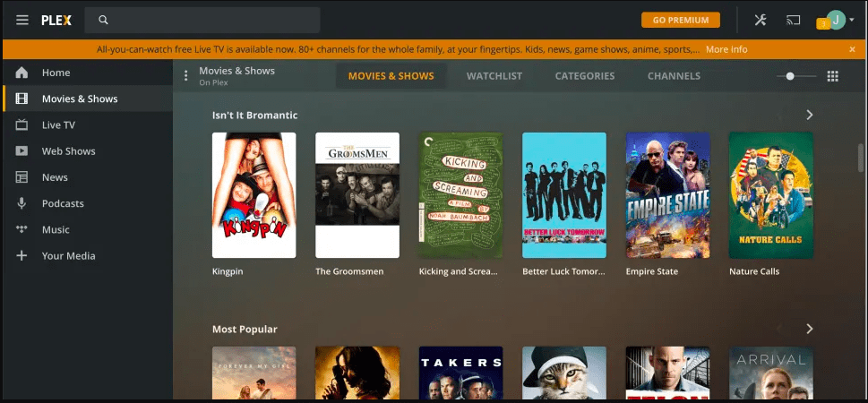The height and width of the screenshot is (403, 868).
Task: Click the cast to device icon
Action: pyautogui.click(x=793, y=20)
